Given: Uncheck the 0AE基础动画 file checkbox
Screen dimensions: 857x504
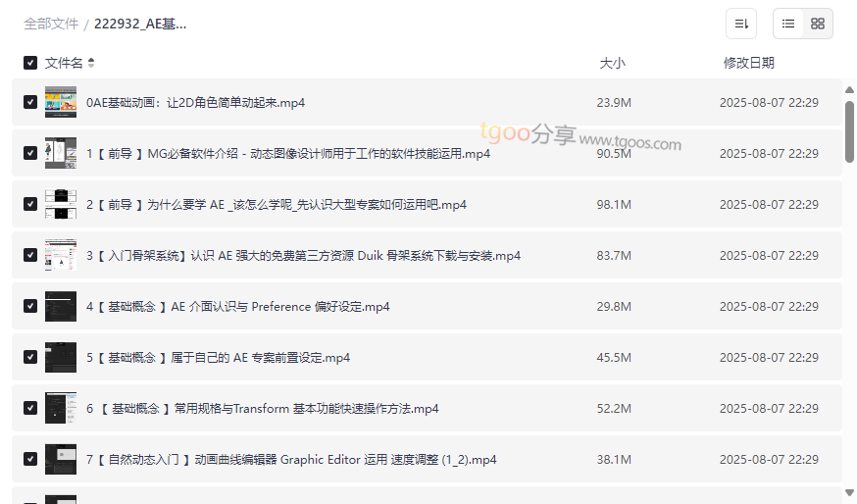Looking at the screenshot, I should click(30, 102).
